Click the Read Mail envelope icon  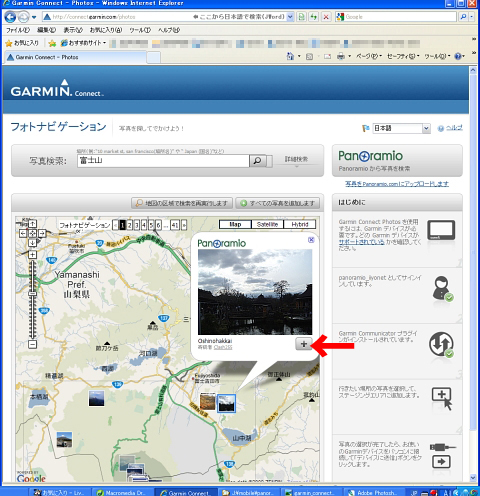pyautogui.click(x=327, y=57)
